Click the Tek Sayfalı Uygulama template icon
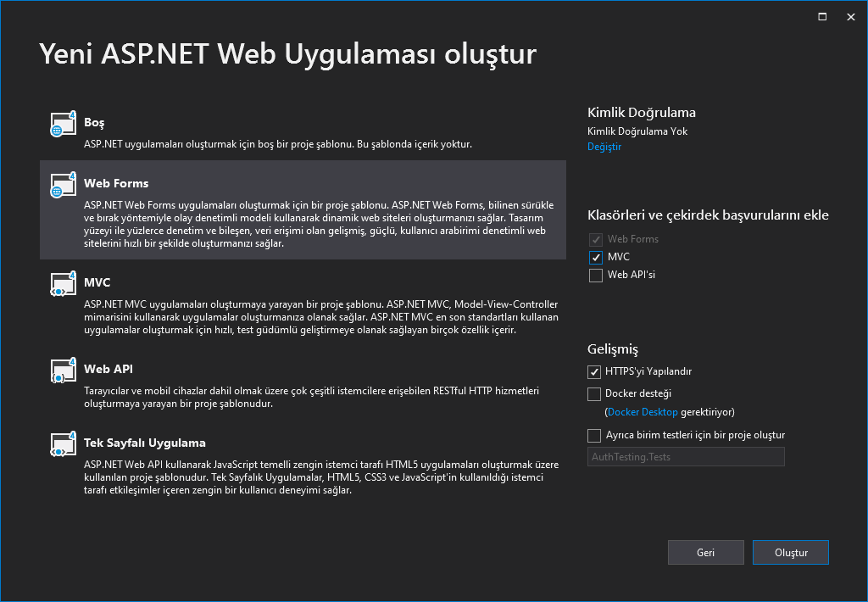This screenshot has width=868, height=602. (x=63, y=444)
